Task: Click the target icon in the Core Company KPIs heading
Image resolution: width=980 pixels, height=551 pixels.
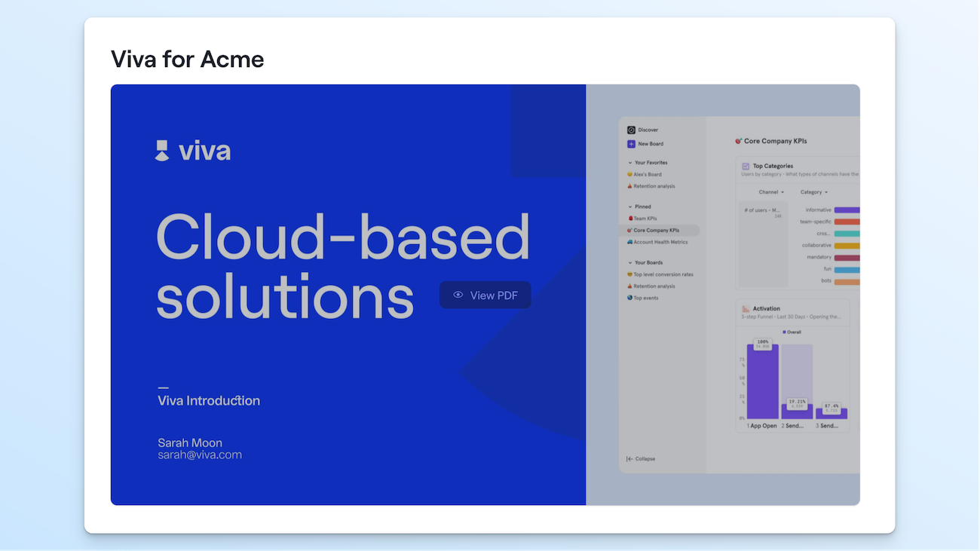Action: pos(739,141)
